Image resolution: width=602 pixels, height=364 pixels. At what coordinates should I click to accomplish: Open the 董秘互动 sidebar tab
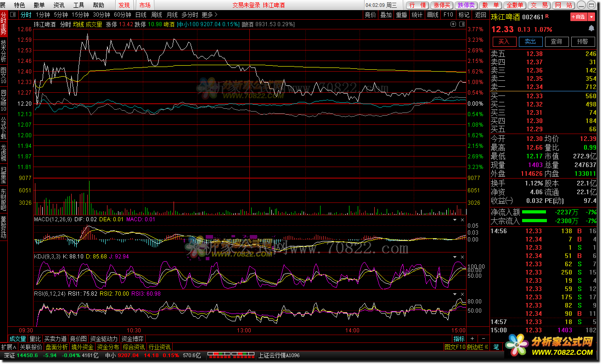click(x=4, y=227)
